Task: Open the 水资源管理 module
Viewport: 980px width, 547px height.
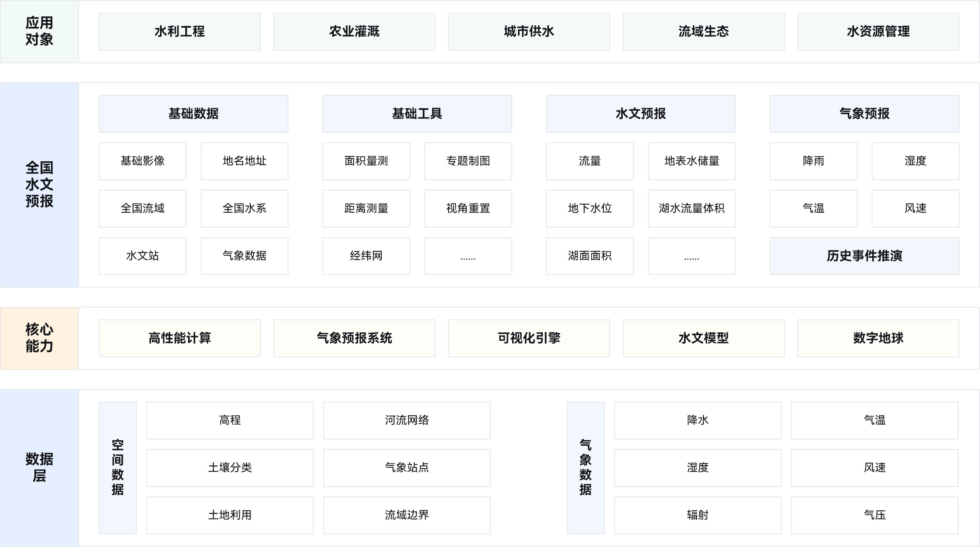Action: click(878, 32)
